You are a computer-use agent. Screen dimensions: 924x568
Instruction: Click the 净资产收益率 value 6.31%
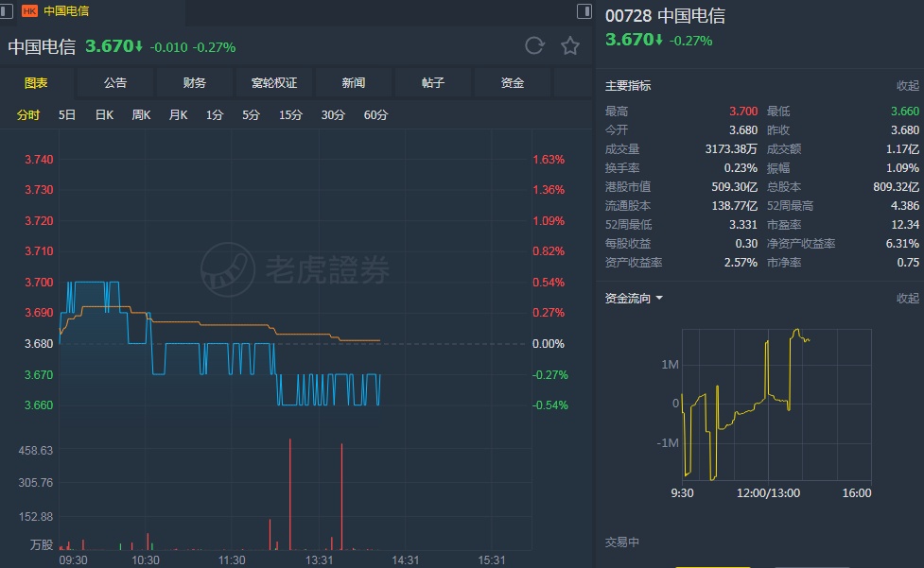(902, 243)
